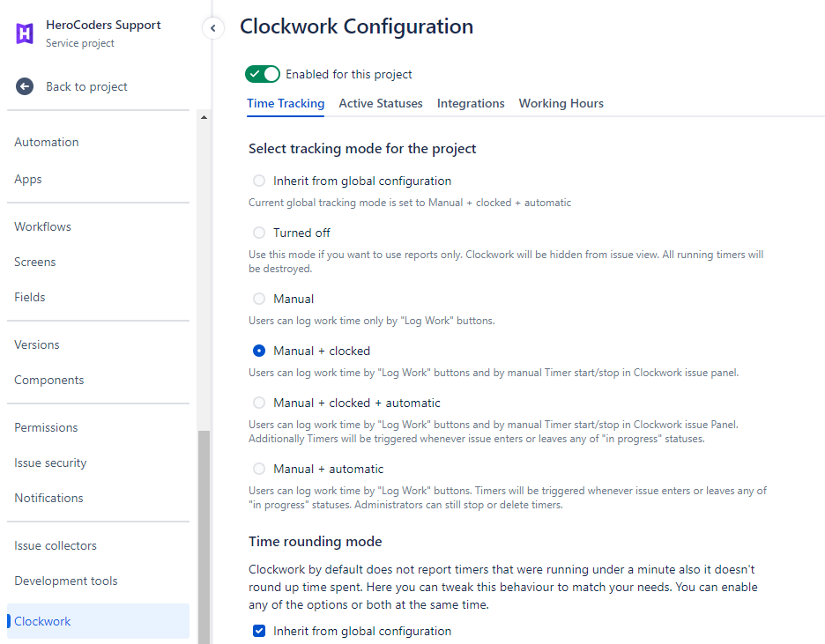
Task: Click the Back to project arrow icon
Action: tap(25, 86)
